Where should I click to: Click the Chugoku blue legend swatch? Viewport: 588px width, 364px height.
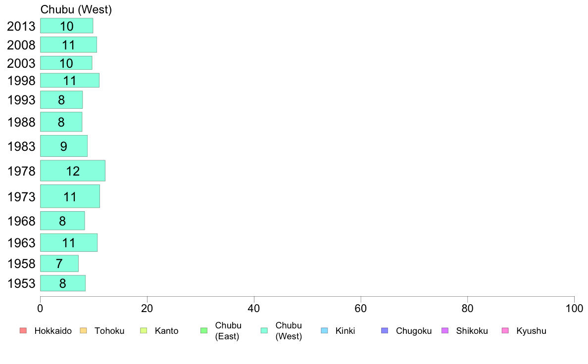coord(385,331)
